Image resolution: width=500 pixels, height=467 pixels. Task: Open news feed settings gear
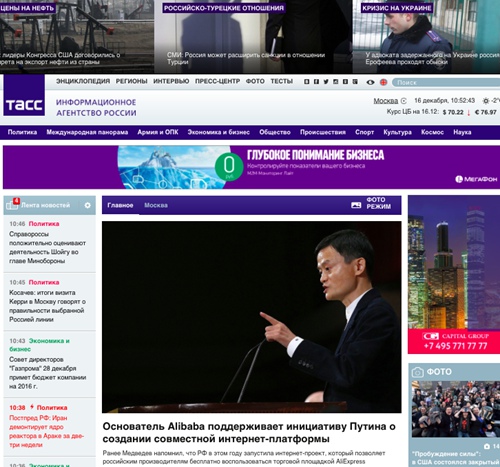pyautogui.click(x=88, y=205)
